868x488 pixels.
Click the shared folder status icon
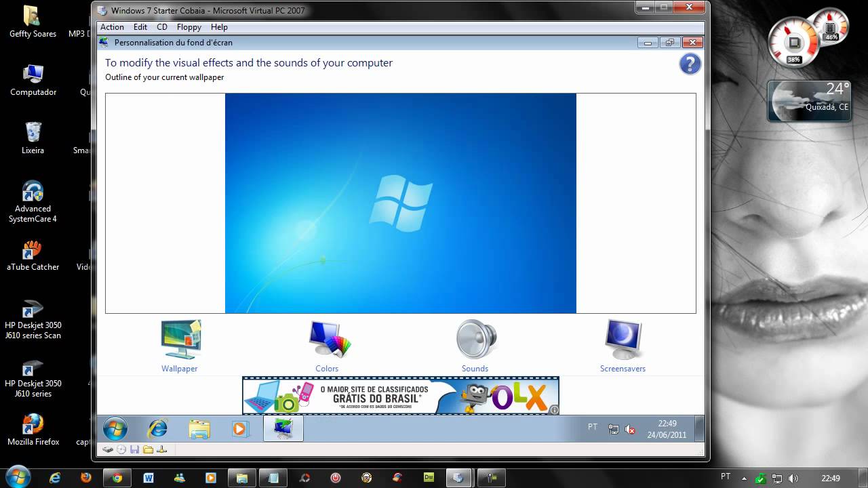[148, 449]
